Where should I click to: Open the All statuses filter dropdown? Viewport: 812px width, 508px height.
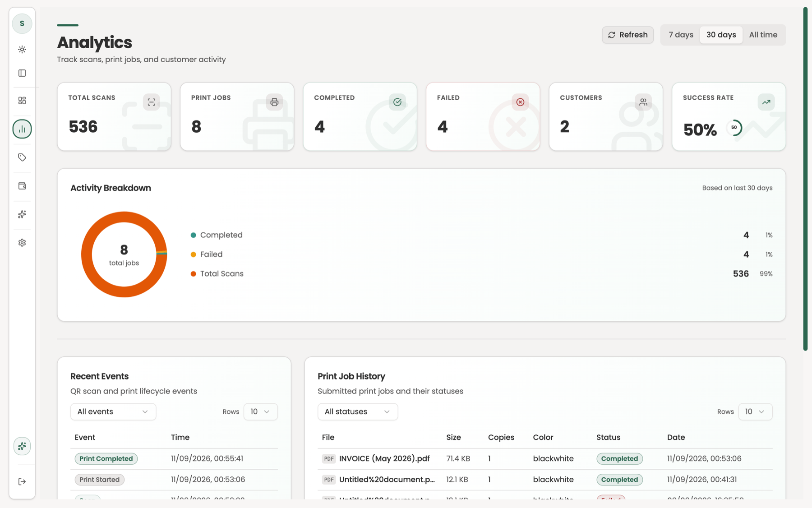pyautogui.click(x=358, y=412)
